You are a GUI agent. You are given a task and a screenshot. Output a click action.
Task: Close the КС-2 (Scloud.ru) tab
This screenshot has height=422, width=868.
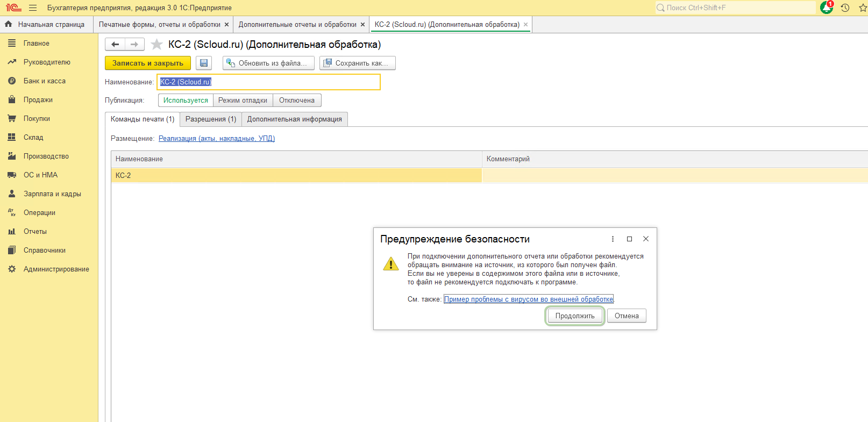pos(525,25)
